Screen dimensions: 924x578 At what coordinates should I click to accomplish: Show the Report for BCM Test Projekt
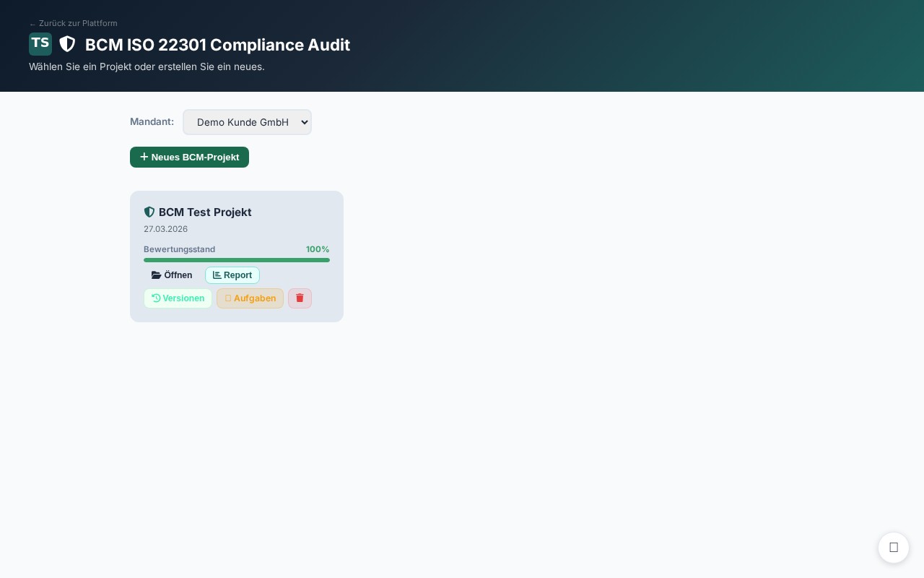tap(232, 275)
